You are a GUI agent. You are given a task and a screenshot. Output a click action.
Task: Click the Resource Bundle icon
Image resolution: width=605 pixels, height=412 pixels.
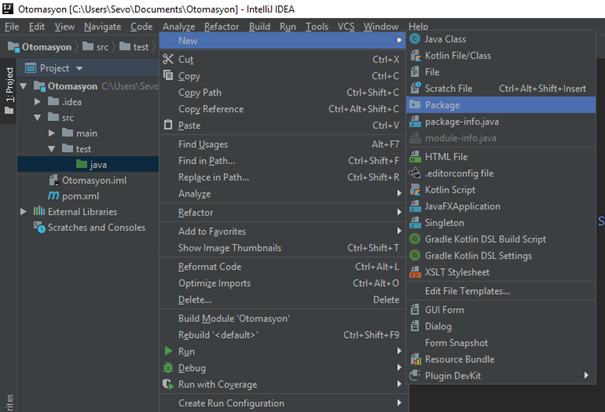click(416, 359)
